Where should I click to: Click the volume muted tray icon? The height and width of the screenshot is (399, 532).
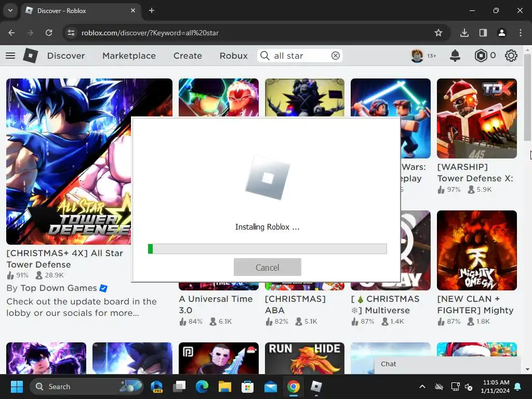click(x=469, y=387)
